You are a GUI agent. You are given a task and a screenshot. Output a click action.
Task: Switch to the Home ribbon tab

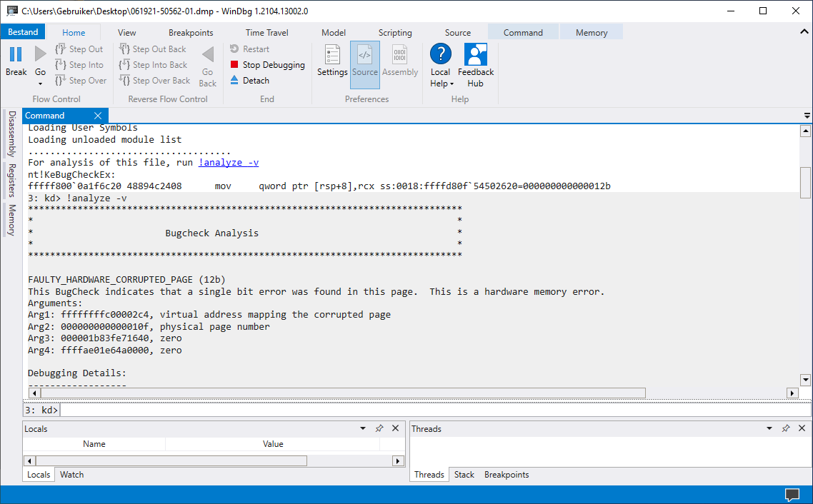[x=74, y=32]
